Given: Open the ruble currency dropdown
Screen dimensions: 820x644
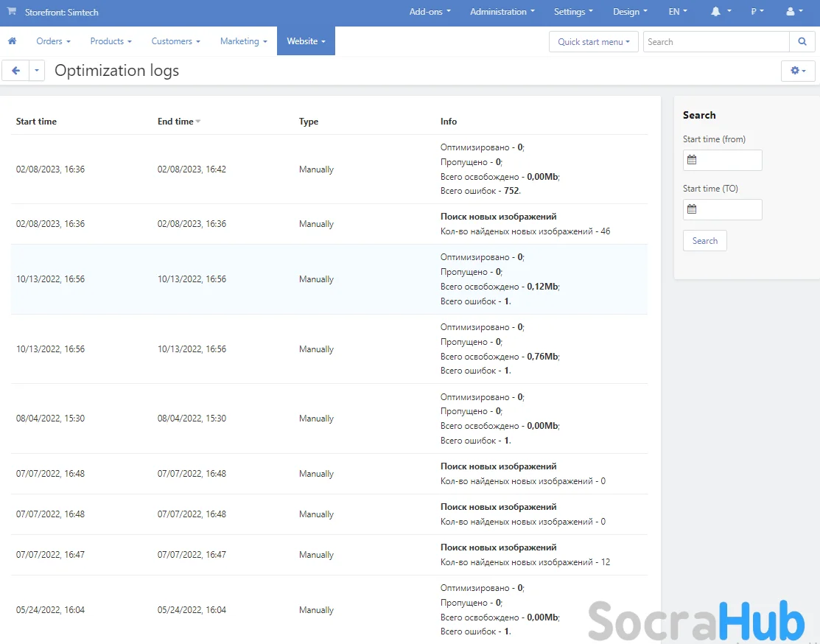Looking at the screenshot, I should [757, 12].
